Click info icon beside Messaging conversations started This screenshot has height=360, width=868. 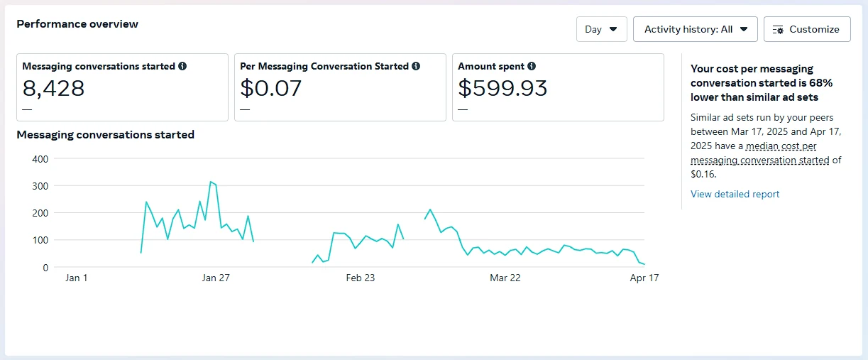coord(182,66)
